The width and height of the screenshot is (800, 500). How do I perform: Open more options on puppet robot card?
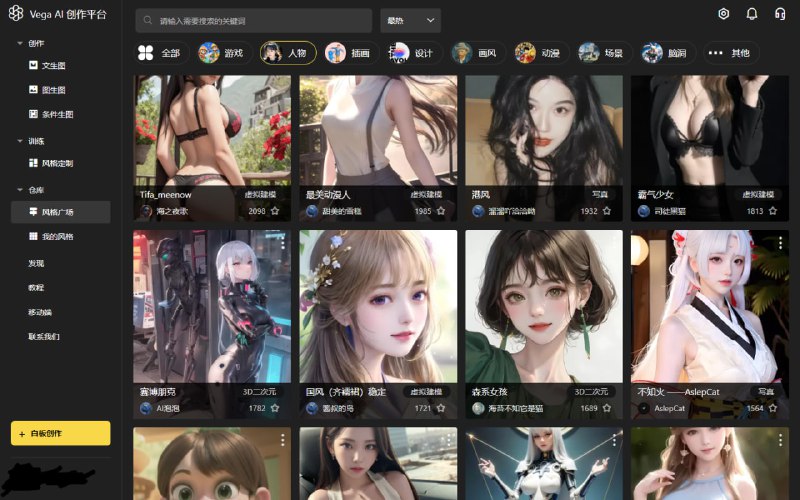(614, 440)
